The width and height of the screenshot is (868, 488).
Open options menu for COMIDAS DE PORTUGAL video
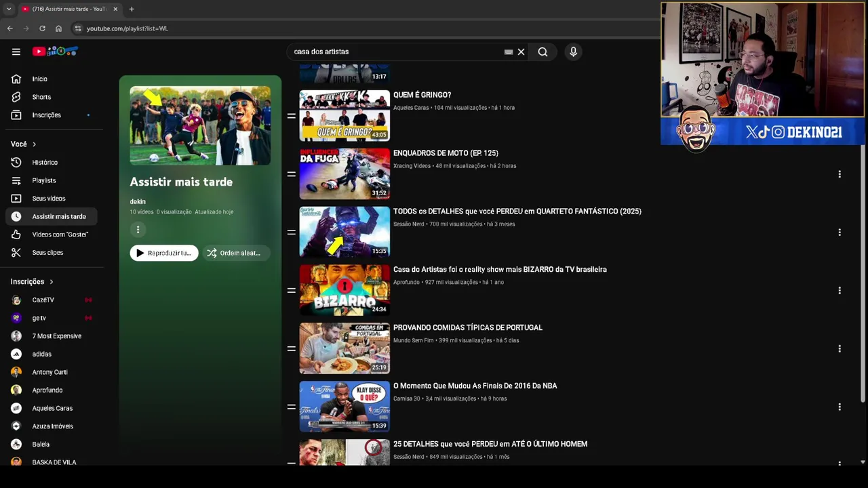840,348
